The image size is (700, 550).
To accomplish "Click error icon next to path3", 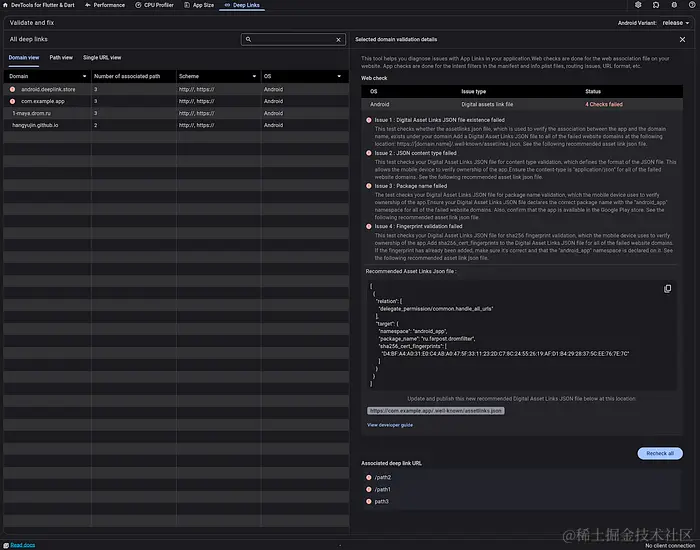I will 369,501.
